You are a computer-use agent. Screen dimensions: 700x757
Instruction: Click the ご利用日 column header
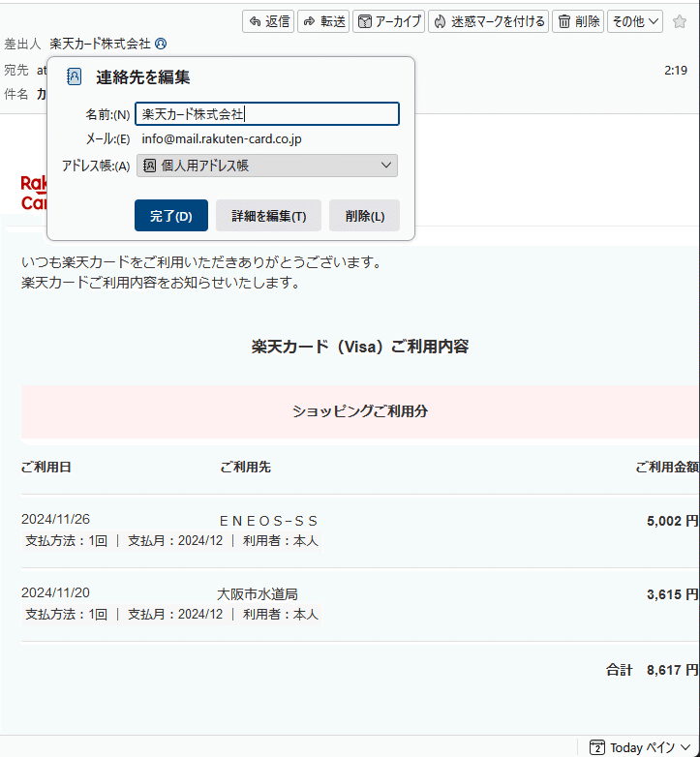46,467
